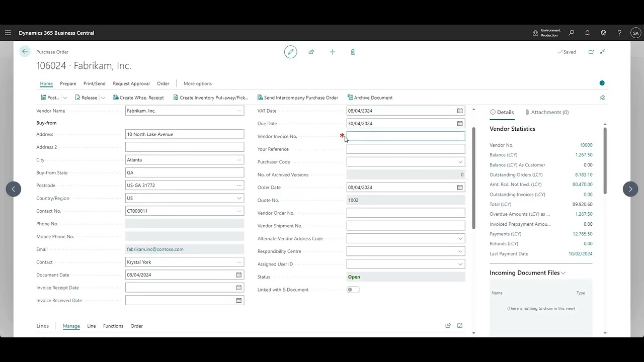Open the help question mark

click(619, 33)
